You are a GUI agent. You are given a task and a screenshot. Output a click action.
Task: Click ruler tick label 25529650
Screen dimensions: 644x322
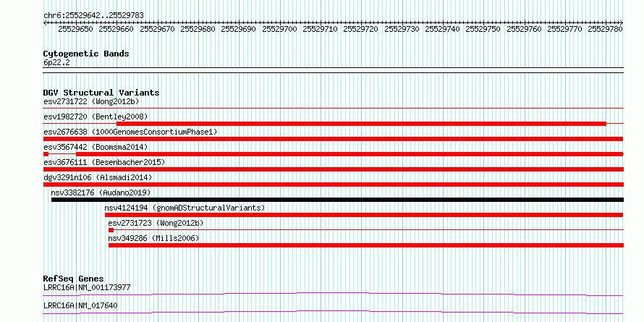click(75, 29)
